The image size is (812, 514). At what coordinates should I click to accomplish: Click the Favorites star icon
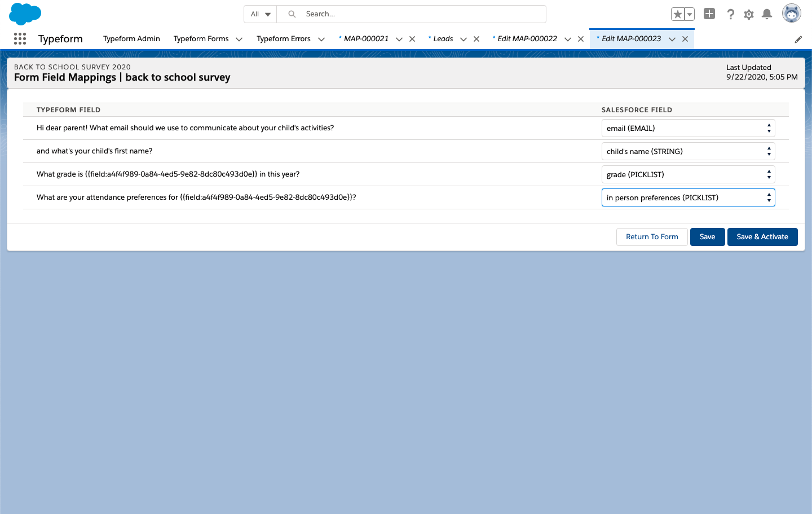[677, 14]
